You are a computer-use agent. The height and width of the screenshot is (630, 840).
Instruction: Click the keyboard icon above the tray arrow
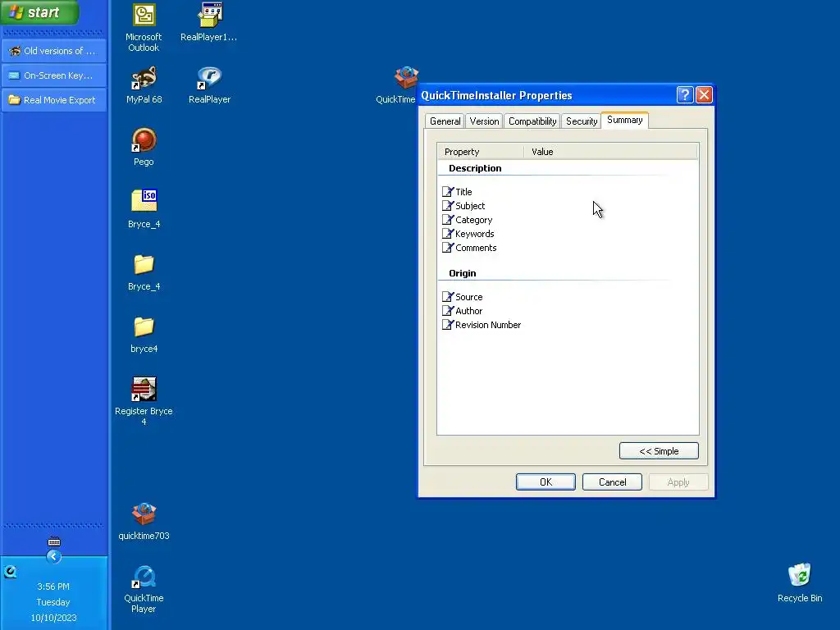coord(54,541)
